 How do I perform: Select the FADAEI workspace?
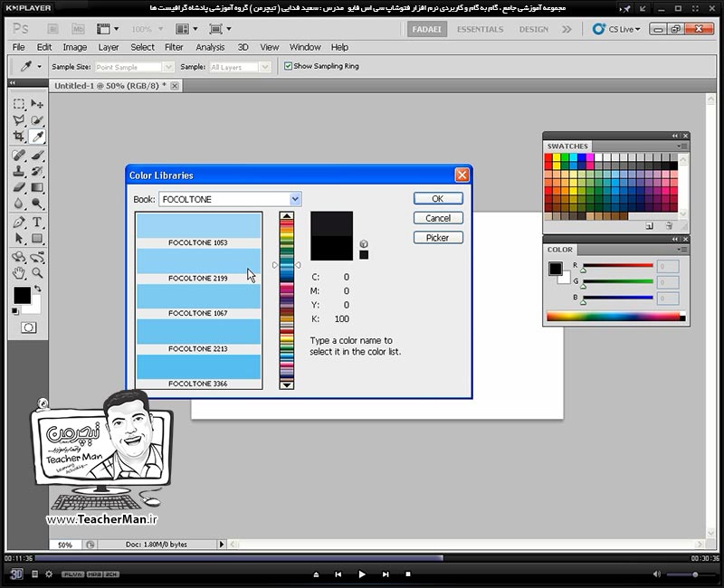[426, 29]
